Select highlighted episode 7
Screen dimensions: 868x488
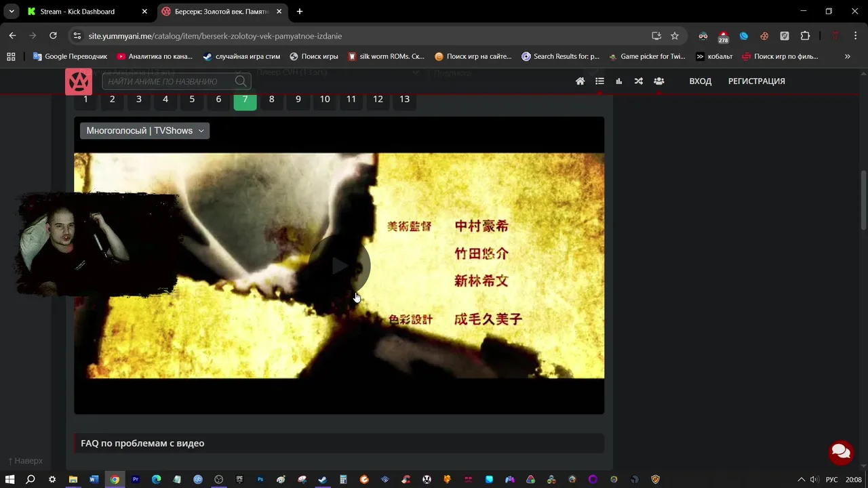click(245, 100)
